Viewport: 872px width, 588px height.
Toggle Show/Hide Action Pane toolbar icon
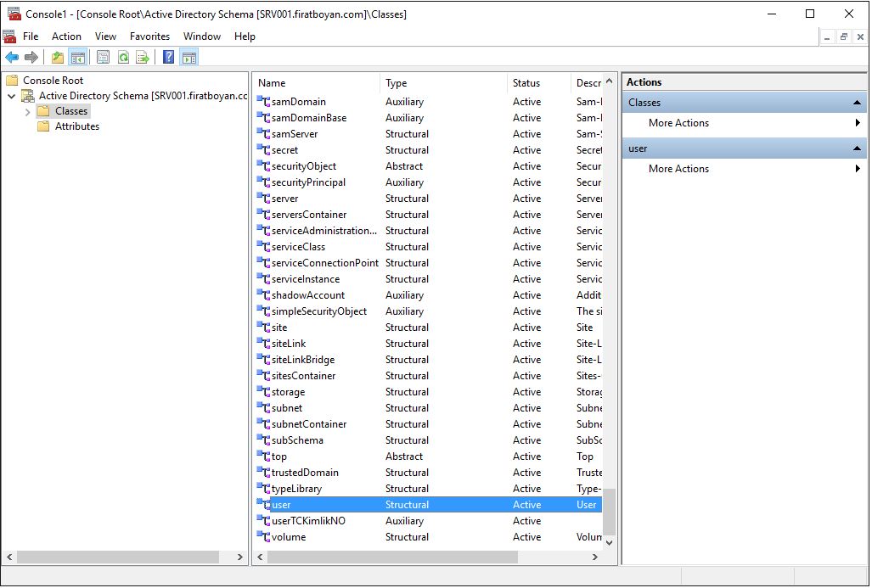[189, 57]
